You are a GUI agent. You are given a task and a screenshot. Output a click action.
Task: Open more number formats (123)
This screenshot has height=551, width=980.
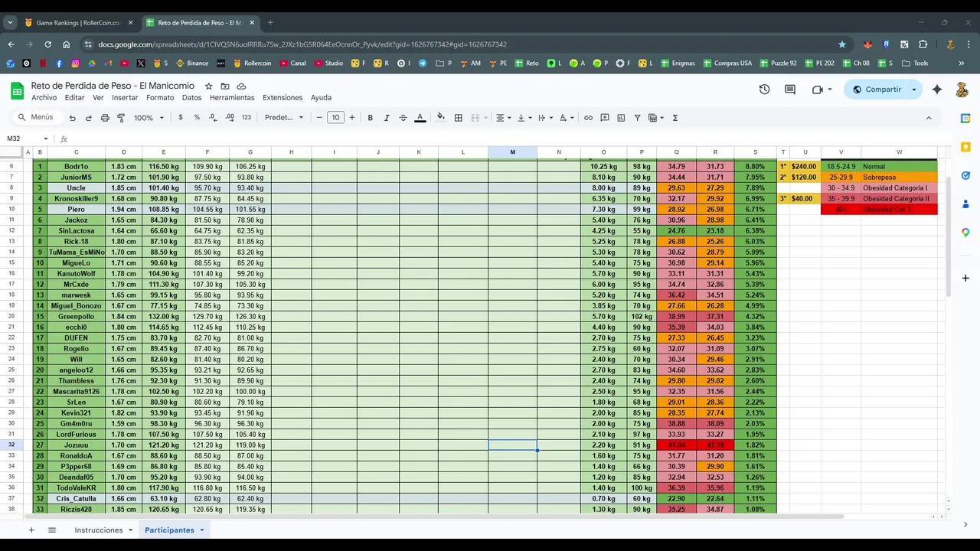point(247,118)
